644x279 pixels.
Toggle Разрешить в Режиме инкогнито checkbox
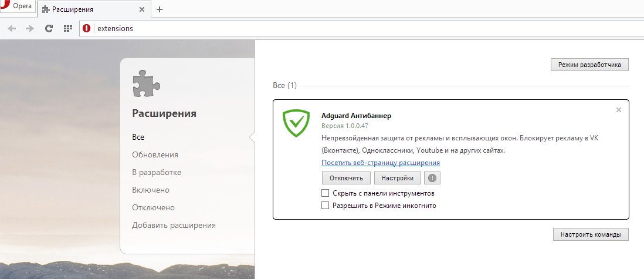pyautogui.click(x=326, y=206)
